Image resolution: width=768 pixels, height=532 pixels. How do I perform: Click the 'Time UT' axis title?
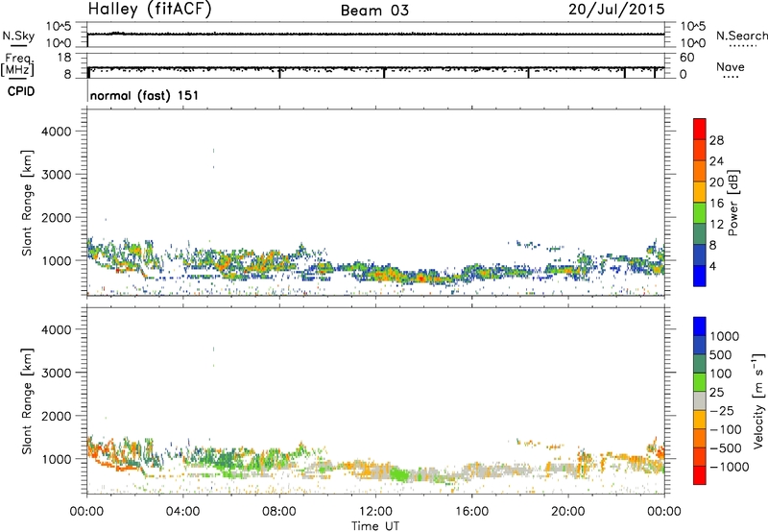[375, 526]
